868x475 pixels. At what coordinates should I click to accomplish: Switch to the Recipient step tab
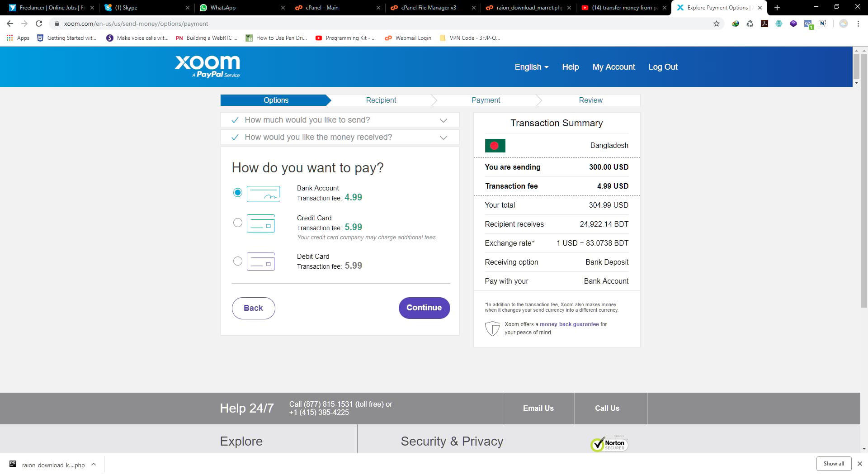point(381,100)
